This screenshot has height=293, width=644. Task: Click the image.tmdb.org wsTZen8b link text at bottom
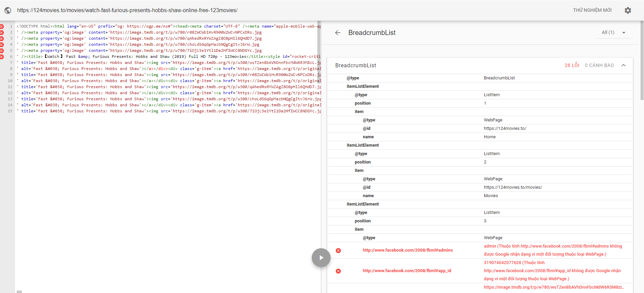554,287
